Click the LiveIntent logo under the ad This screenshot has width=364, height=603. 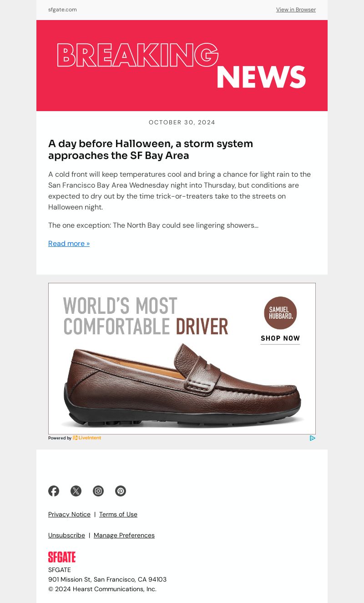[x=87, y=438]
